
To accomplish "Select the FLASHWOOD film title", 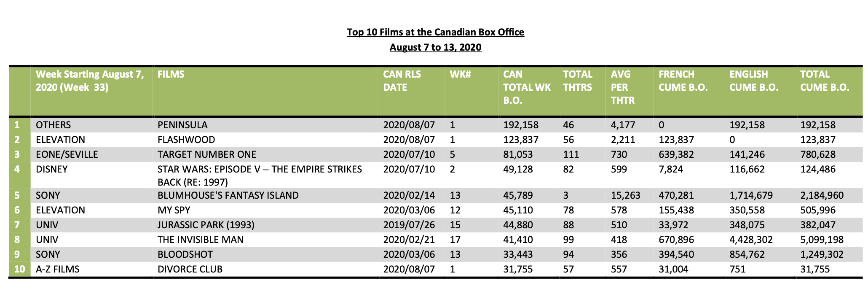I will pos(186,140).
